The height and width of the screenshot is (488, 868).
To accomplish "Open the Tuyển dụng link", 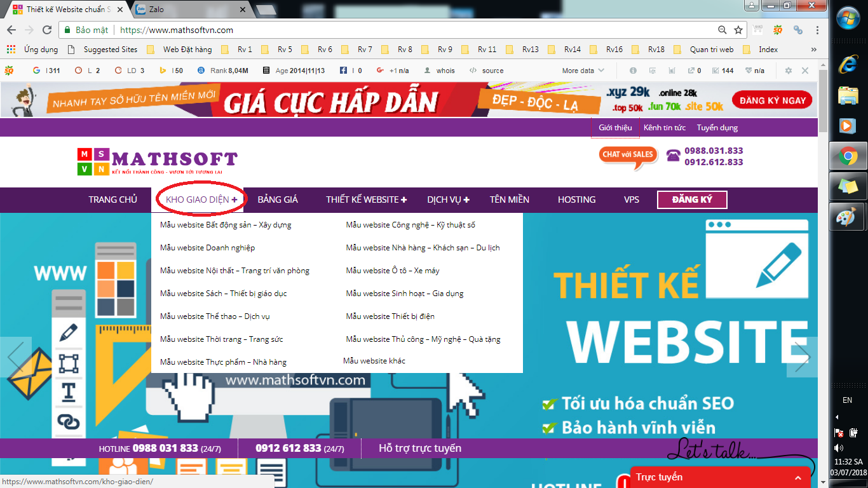I will [717, 127].
